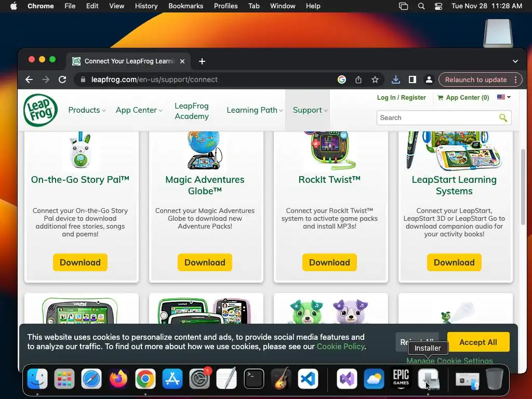Reload the page with the refresh icon
Viewport: 532px width, 399px height.
coord(62,79)
